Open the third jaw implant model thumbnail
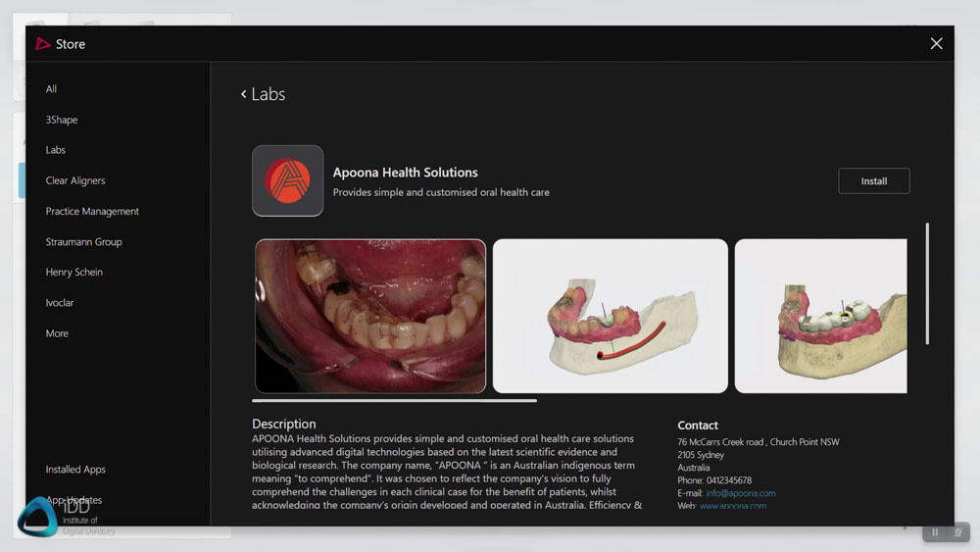The height and width of the screenshot is (552, 980). point(820,317)
